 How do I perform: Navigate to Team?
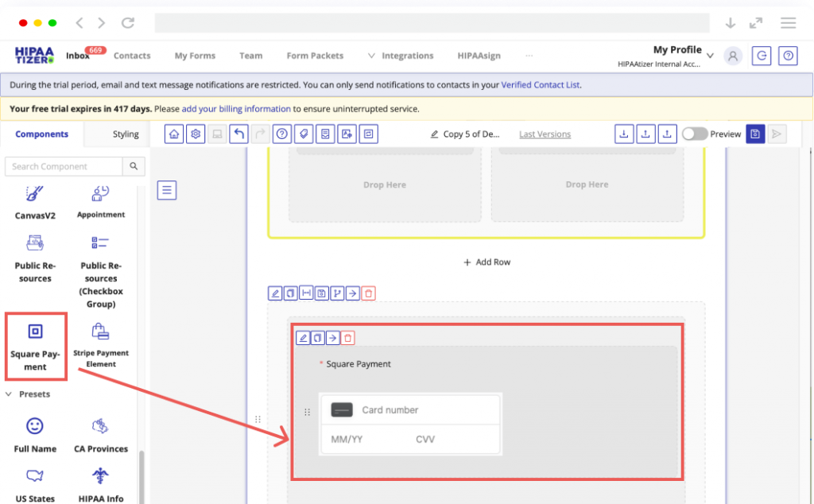pos(250,56)
